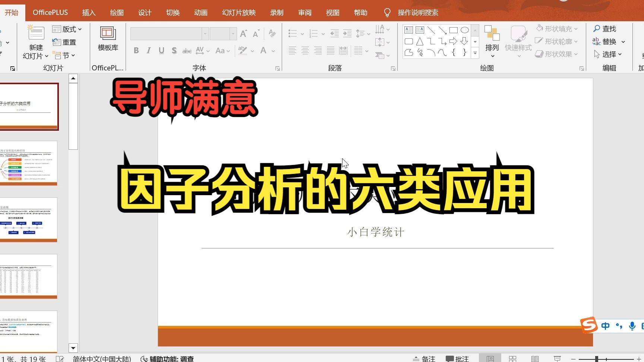The width and height of the screenshot is (644, 362).
Task: Select the right arrow shape
Action: pyautogui.click(x=453, y=41)
